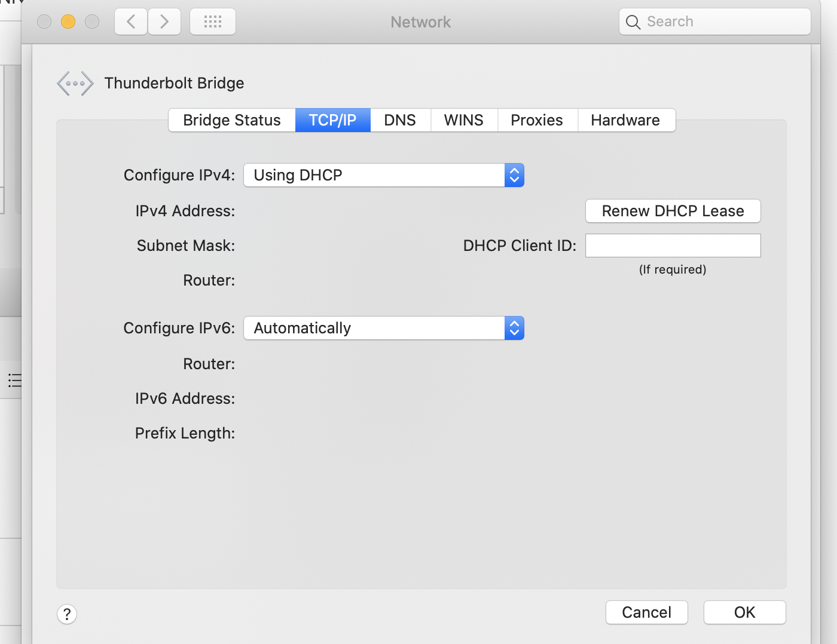Click inside the DHCP Client ID field

(x=673, y=246)
